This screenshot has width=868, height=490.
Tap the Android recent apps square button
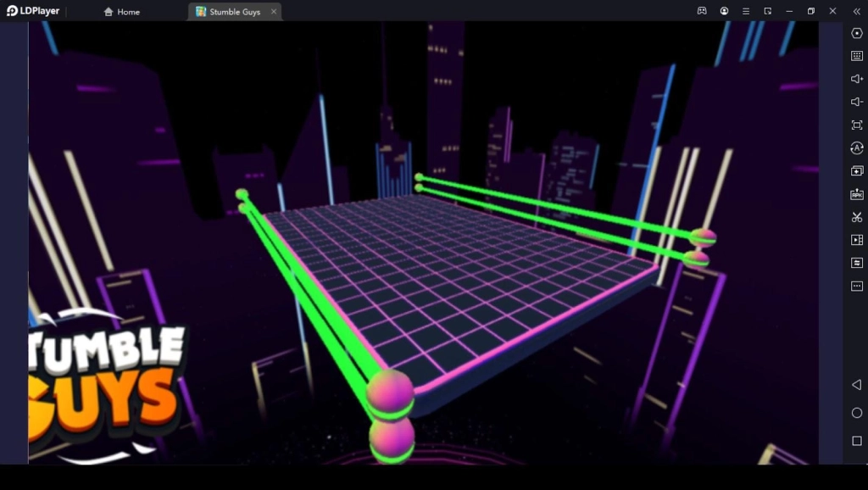[x=857, y=441]
